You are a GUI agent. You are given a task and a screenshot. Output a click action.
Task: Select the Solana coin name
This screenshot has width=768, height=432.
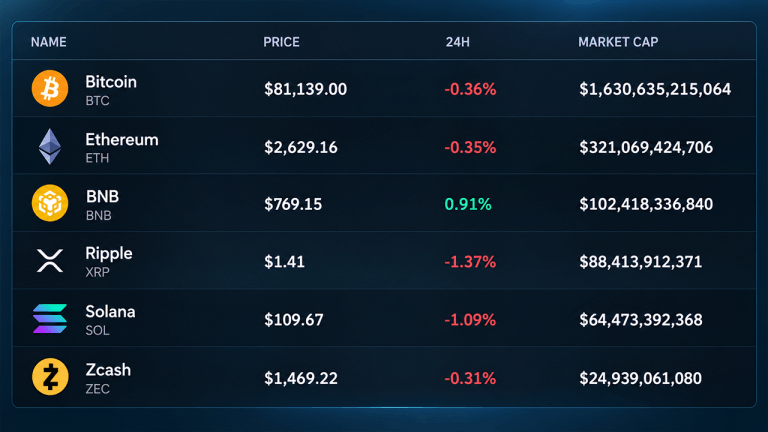(110, 312)
